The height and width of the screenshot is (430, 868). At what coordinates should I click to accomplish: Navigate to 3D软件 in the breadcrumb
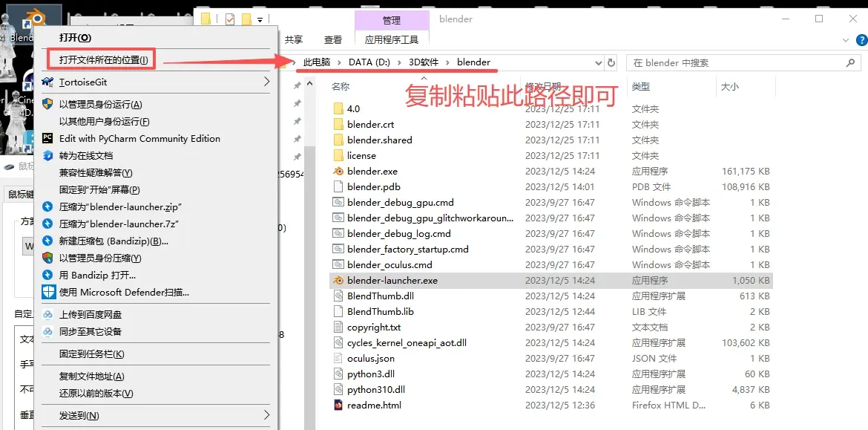[x=424, y=62]
